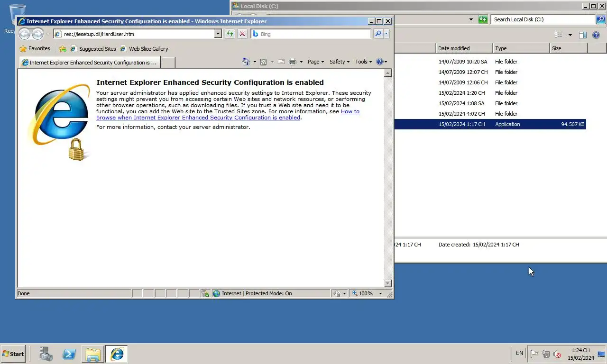Expand the Home button dropdown arrow

(255, 62)
